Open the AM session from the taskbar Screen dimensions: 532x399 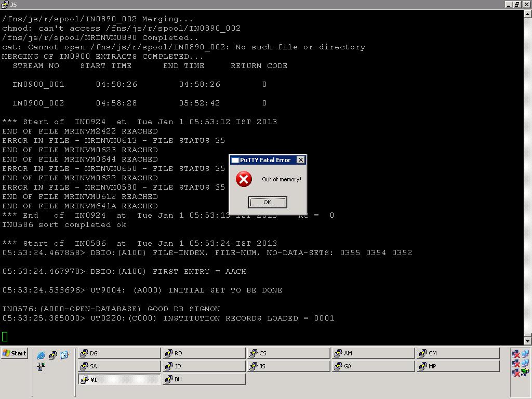click(373, 353)
